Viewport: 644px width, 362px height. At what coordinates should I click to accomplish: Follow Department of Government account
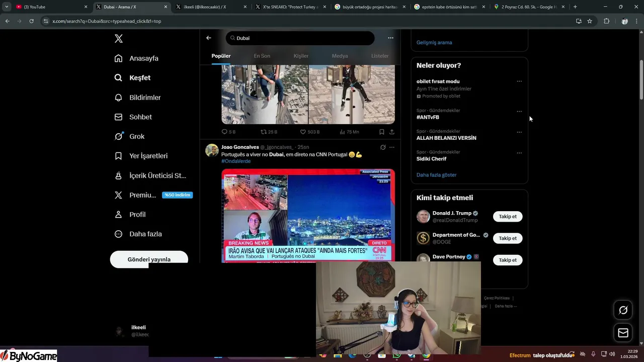(508, 238)
